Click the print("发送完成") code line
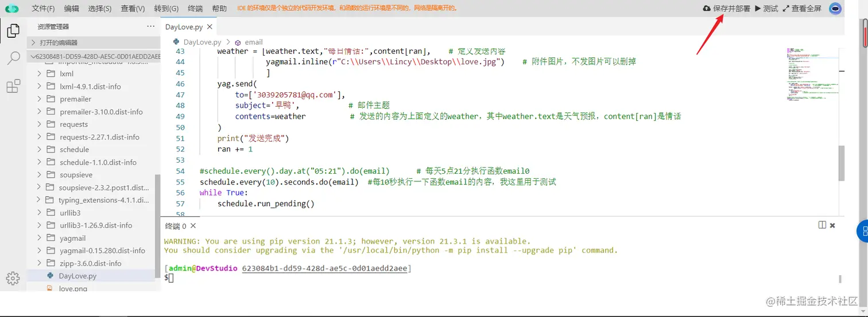Viewport: 868px width, 317px height. [253, 138]
